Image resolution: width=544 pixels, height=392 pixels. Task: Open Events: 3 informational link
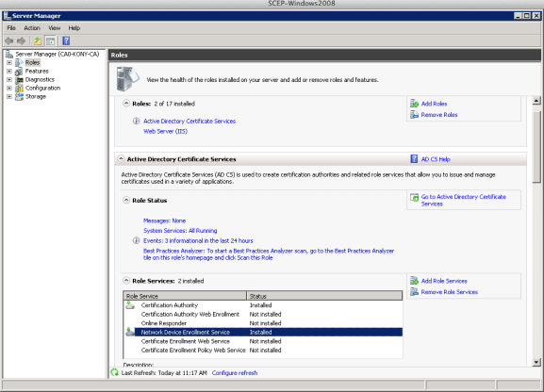[198, 240]
